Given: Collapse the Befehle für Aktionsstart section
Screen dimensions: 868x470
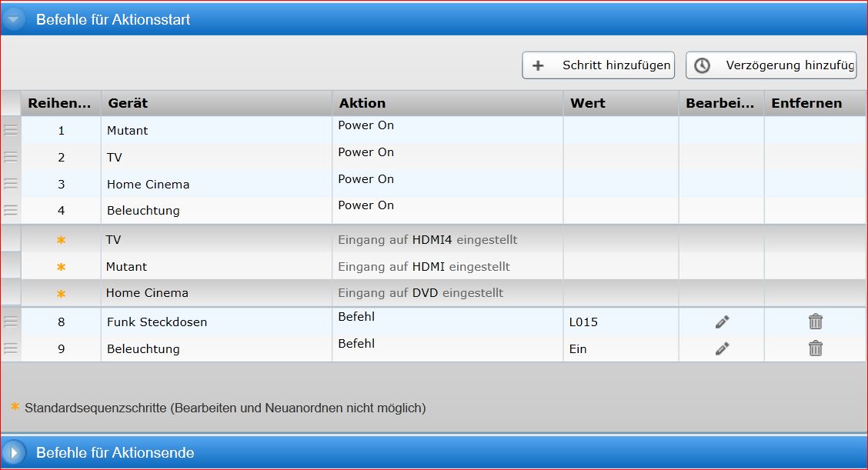Looking at the screenshot, I should point(14,19).
